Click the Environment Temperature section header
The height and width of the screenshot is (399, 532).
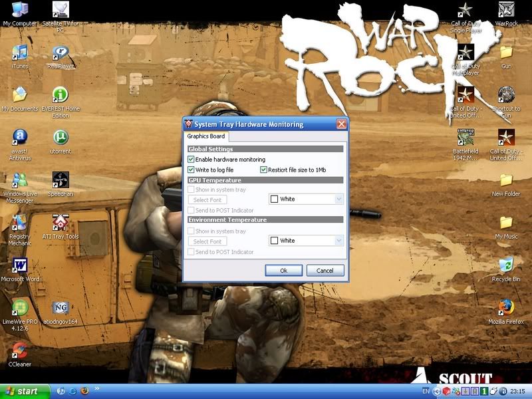[265, 220]
